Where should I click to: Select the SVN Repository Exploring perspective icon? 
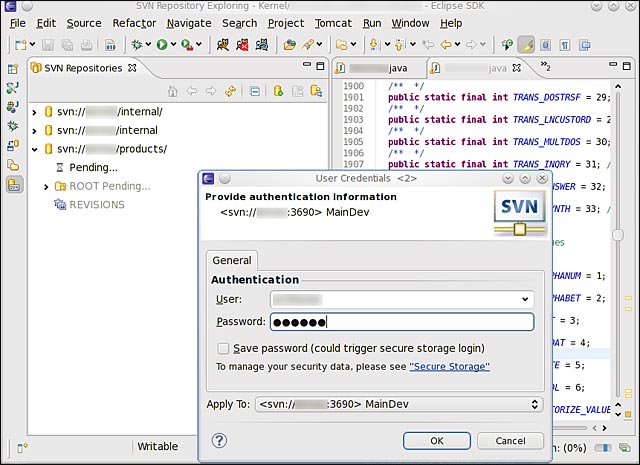click(14, 185)
